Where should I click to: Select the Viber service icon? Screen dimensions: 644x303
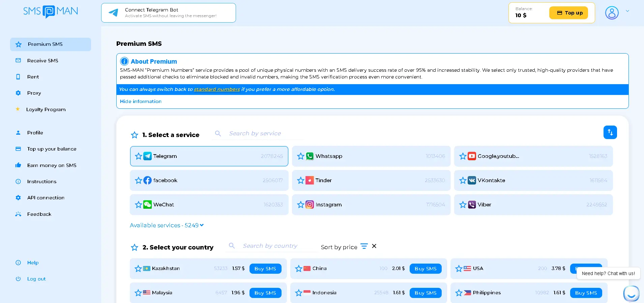point(472,205)
